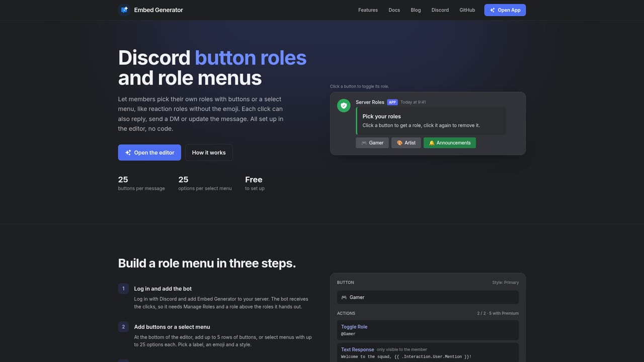Click the palette emoji on Artist button
The width and height of the screenshot is (644, 362).
[x=400, y=143]
